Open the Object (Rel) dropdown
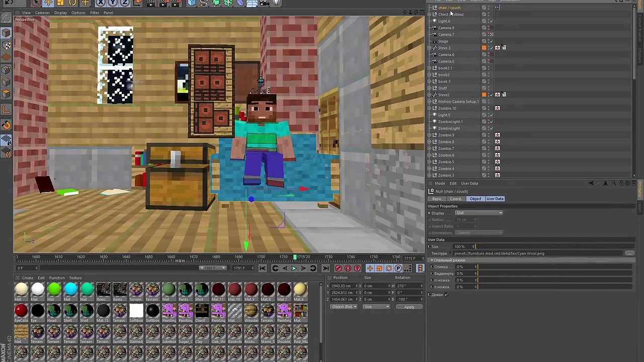The width and height of the screenshot is (644, 362). [344, 307]
